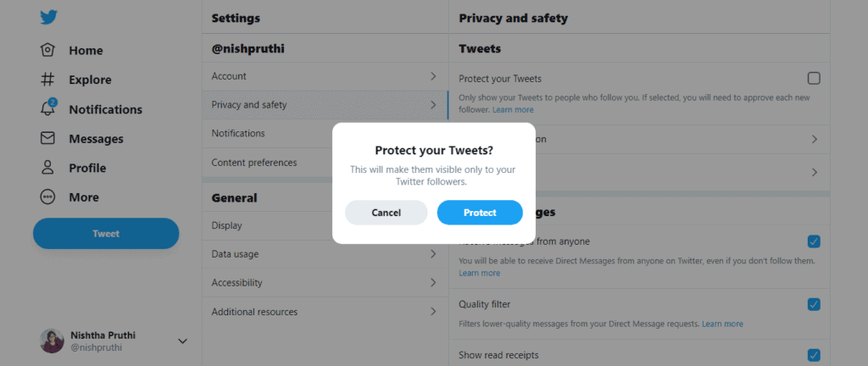Expand the Account settings chevron
Viewport: 868px width, 366px height.
pos(433,76)
